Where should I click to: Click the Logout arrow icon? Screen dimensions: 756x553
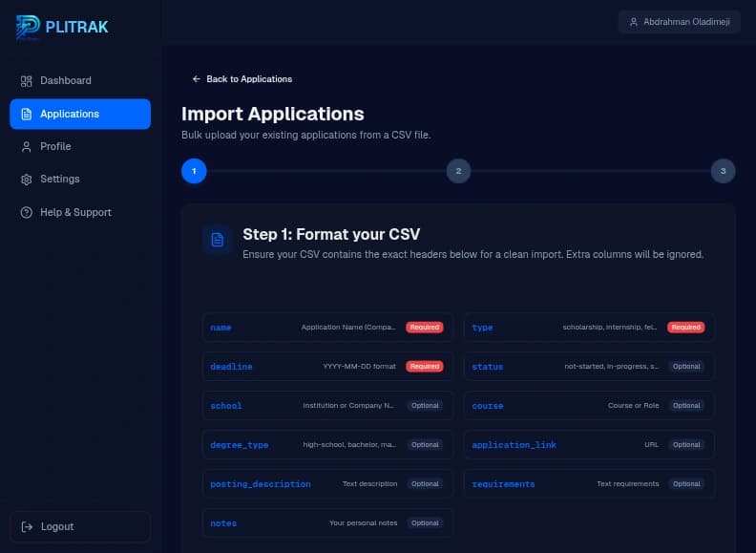pyautogui.click(x=27, y=527)
